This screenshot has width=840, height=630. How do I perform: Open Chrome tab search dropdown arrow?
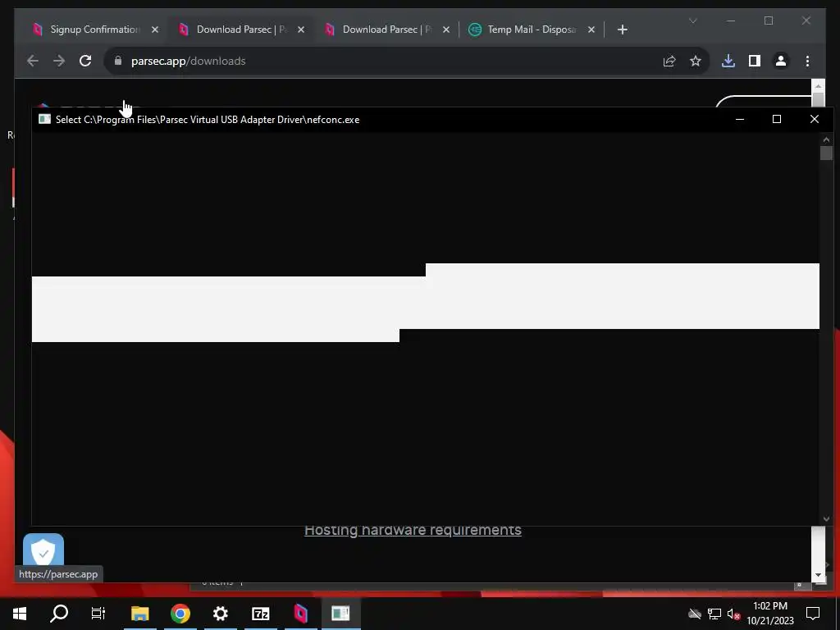click(692, 21)
